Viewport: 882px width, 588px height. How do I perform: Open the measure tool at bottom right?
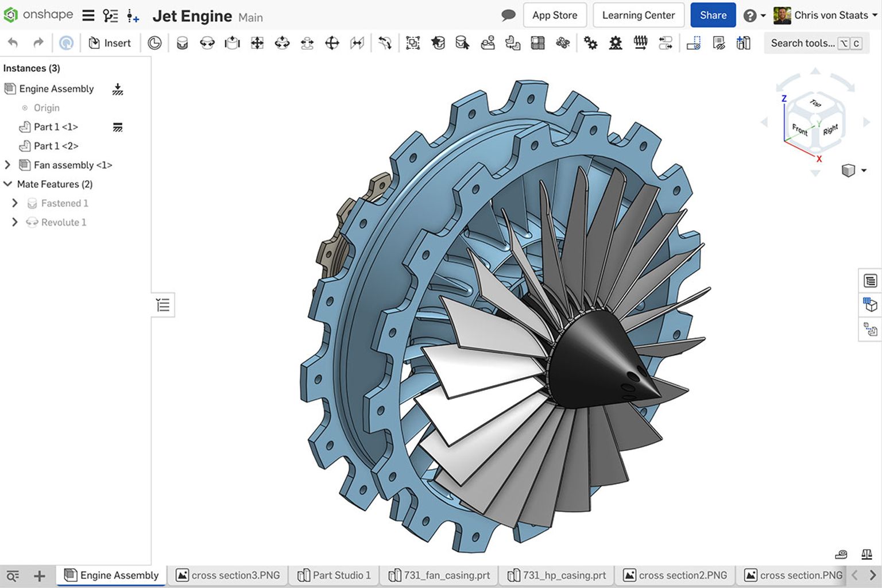click(x=841, y=554)
